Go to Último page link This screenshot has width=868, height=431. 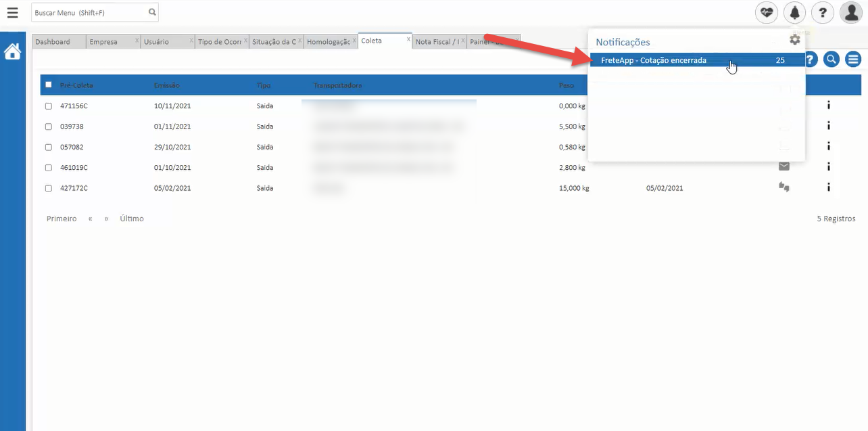tap(132, 219)
